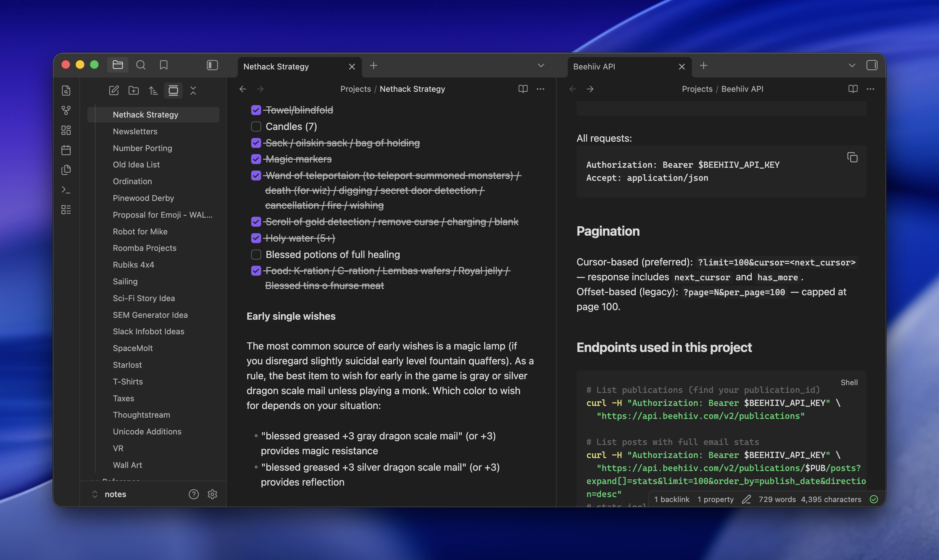This screenshot has height=560, width=939.
Task: Open command palette ribbon icon
Action: (66, 190)
